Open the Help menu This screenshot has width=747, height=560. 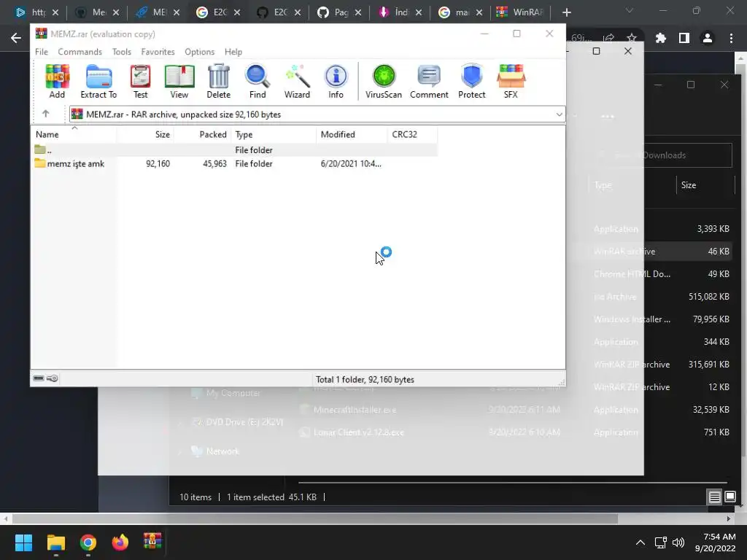click(x=233, y=52)
